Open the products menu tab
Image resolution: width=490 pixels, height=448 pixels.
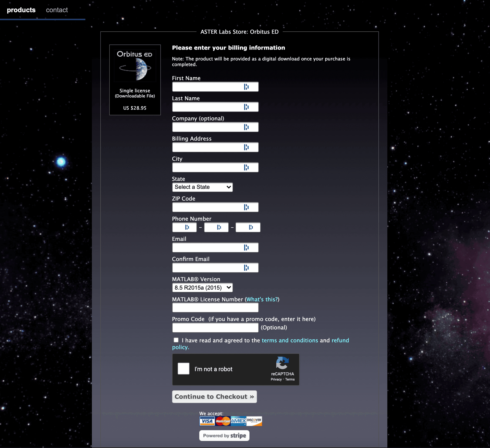tap(21, 10)
